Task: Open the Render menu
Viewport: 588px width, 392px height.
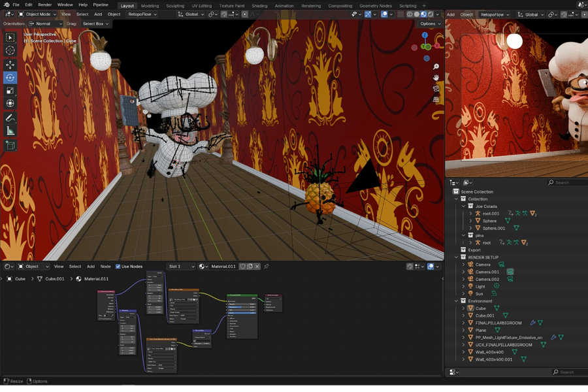Action: [45, 5]
